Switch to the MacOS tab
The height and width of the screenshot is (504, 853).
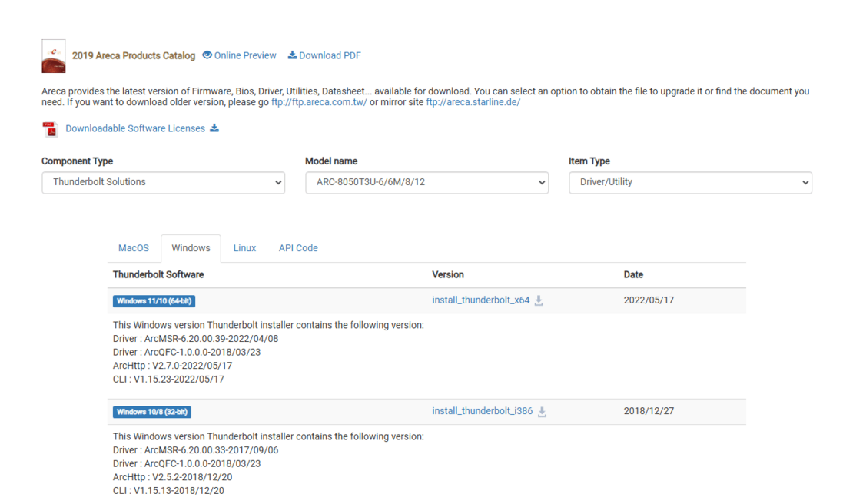point(134,247)
